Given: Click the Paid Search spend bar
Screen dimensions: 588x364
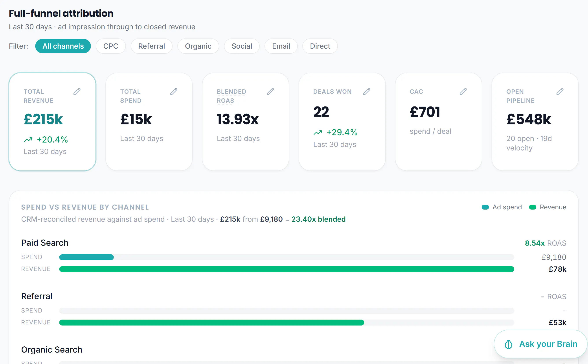Looking at the screenshot, I should point(86,257).
